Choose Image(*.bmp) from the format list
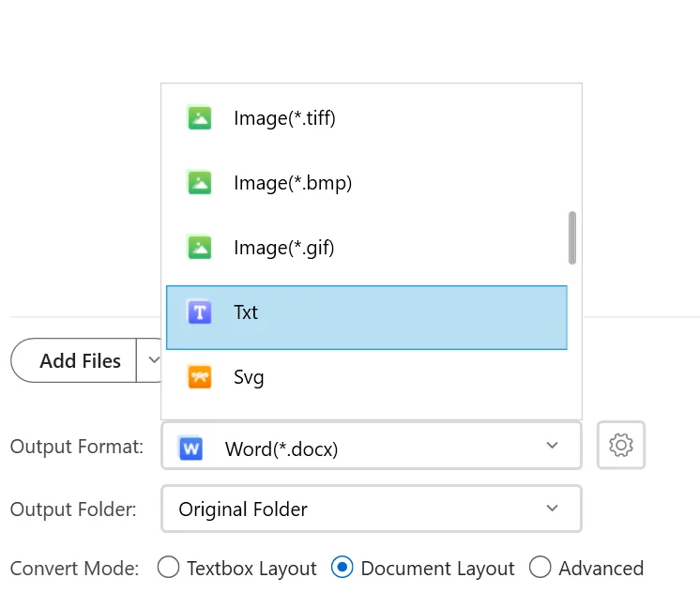Viewport: 700px width, 593px height. click(367, 183)
